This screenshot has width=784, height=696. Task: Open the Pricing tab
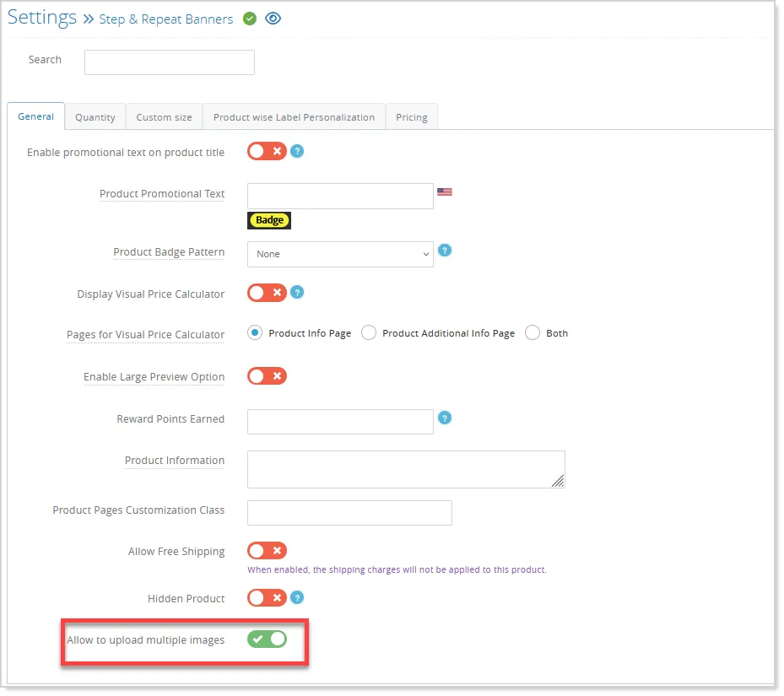click(x=412, y=117)
